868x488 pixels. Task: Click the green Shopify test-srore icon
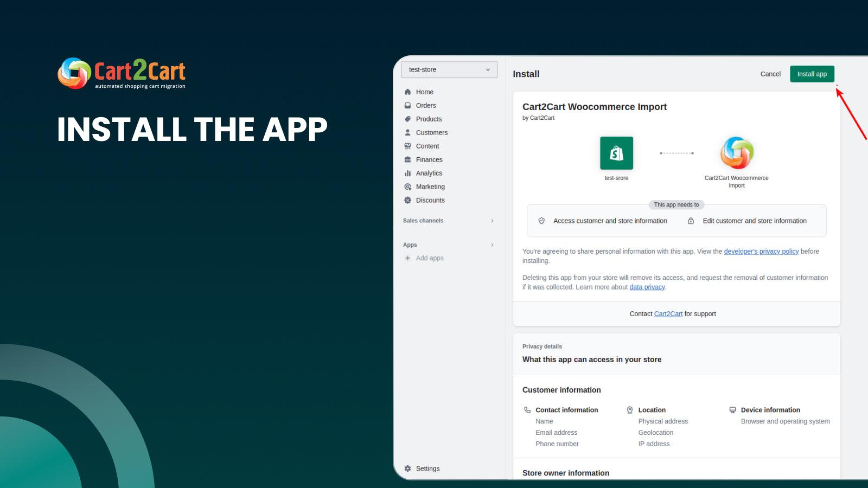(x=616, y=153)
